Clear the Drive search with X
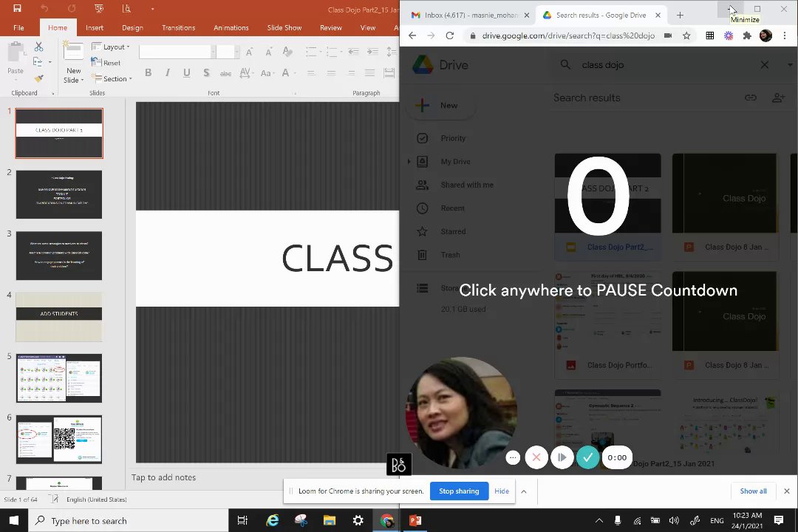The image size is (798, 532). click(765, 65)
